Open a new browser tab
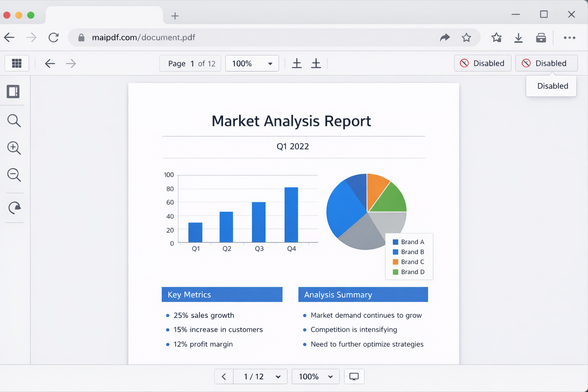Viewport: 588px width, 392px height. [x=175, y=16]
